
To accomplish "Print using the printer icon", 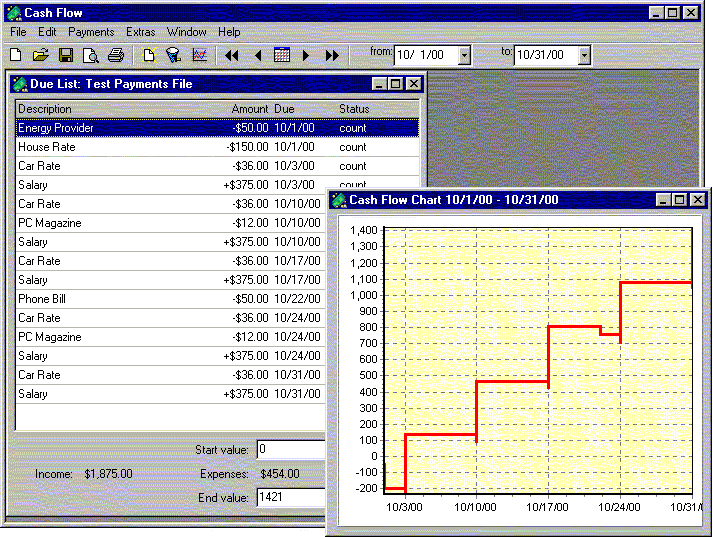I will click(x=116, y=55).
